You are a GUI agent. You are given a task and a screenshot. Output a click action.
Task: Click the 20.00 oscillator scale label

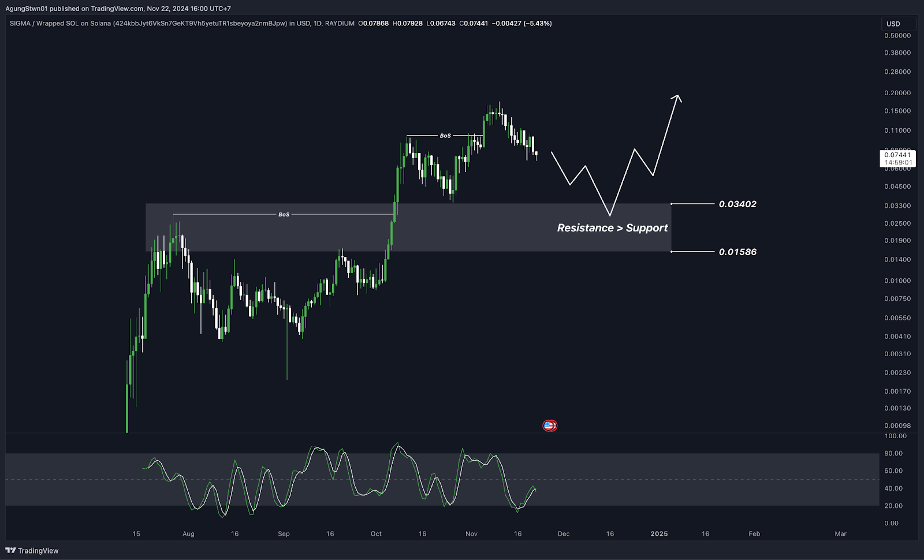point(893,506)
